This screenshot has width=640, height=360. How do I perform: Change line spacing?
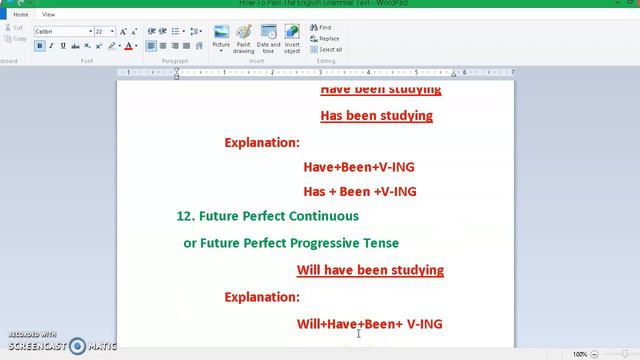[194, 31]
